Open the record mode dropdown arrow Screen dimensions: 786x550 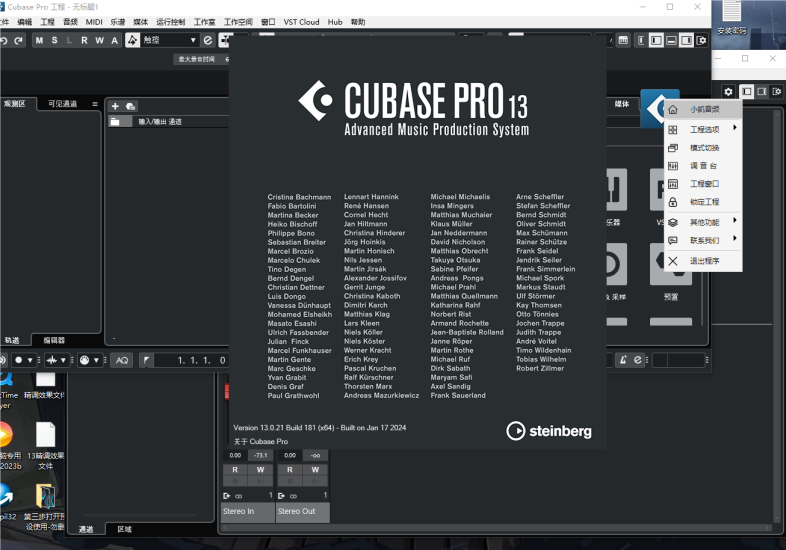[30, 360]
